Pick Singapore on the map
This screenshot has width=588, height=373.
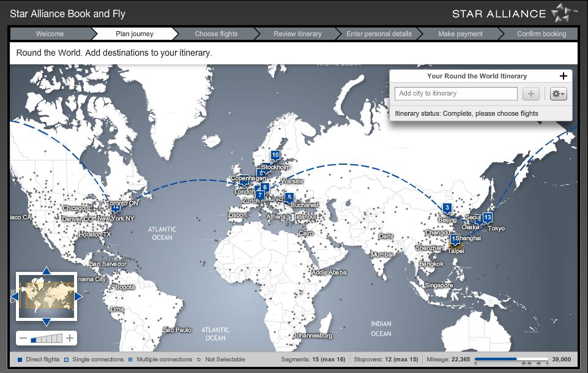[x=439, y=285]
